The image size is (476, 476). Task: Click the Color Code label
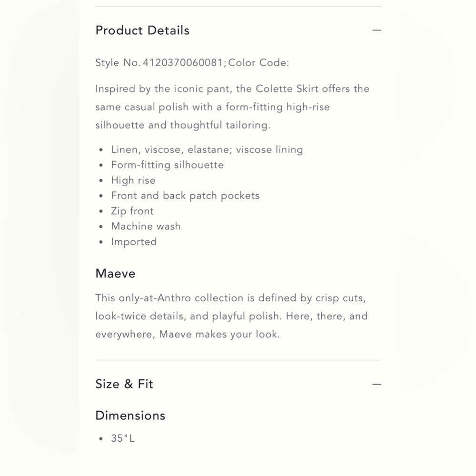point(258,62)
